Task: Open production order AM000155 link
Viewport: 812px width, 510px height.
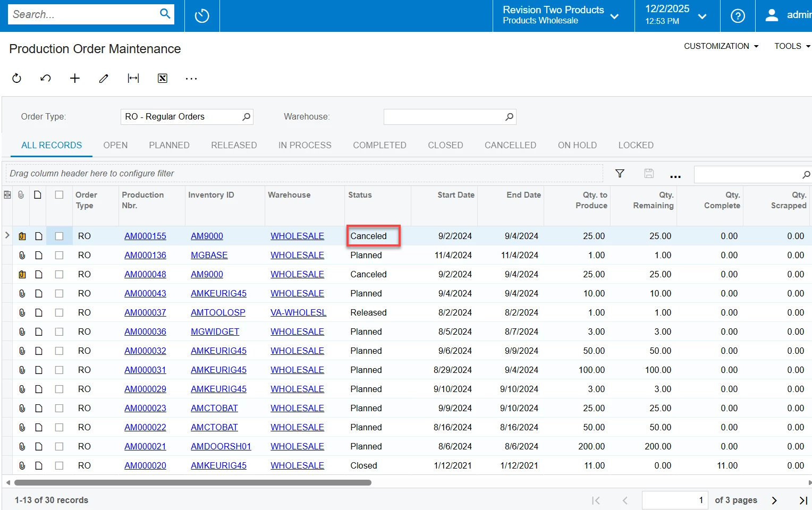Action: (x=145, y=236)
